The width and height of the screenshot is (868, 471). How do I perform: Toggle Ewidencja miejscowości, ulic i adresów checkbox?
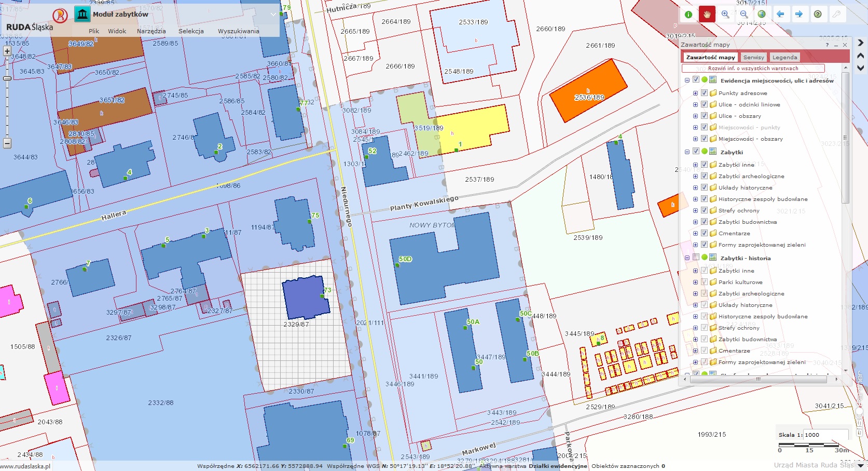696,80
